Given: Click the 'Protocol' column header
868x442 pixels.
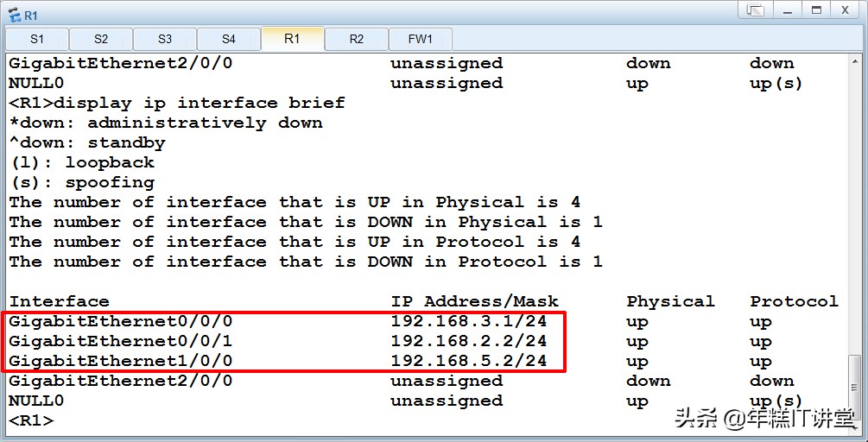Looking at the screenshot, I should 794,301.
